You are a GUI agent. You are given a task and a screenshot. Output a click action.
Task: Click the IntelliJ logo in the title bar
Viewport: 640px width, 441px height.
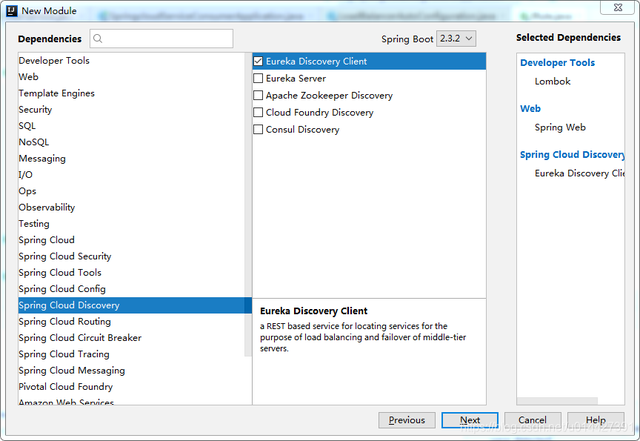click(12, 11)
